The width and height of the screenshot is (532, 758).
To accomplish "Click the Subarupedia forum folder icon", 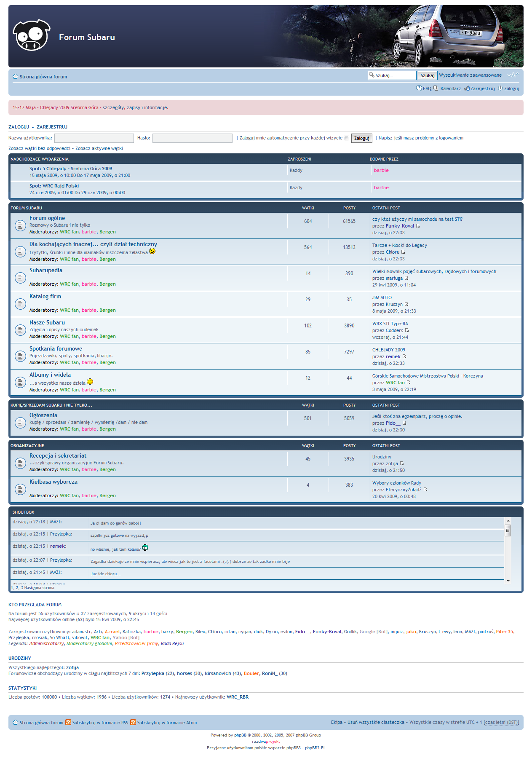I will click(20, 278).
